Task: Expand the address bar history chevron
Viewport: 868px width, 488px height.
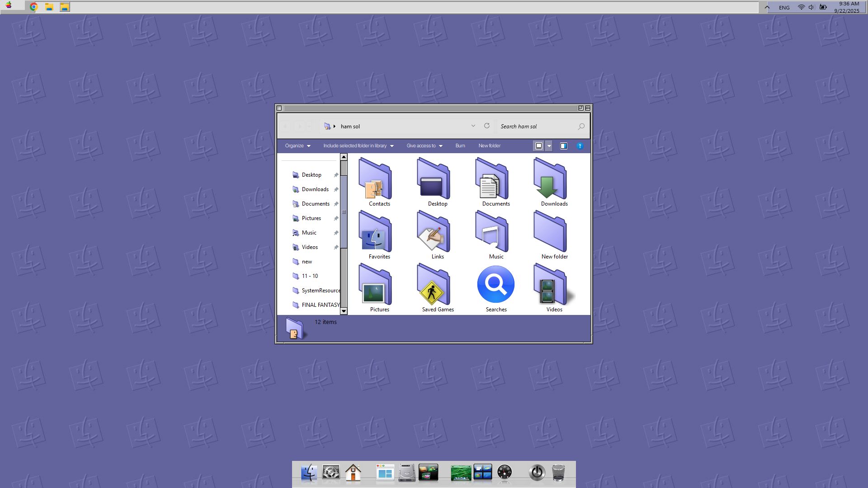Action: point(473,126)
